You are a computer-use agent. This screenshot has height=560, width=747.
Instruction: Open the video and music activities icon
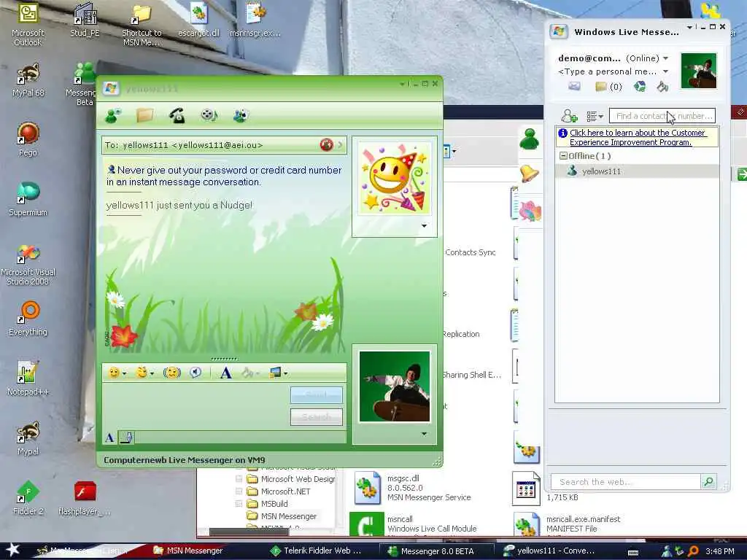[x=209, y=115]
